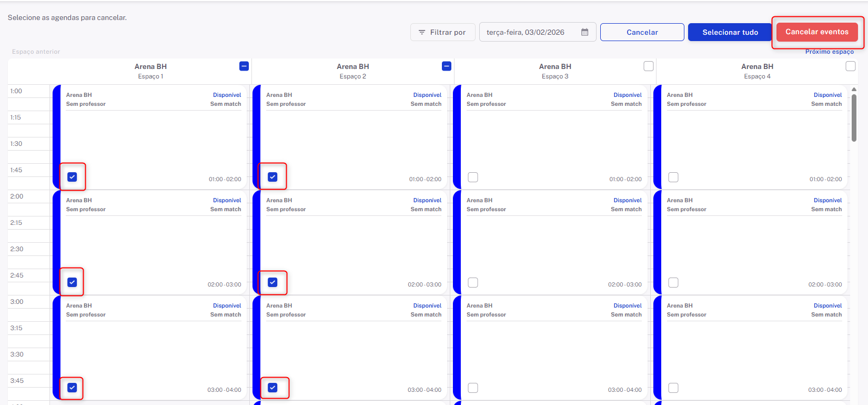Image resolution: width=868 pixels, height=405 pixels.
Task: Open the Espaço 4 01:00 Disponível event card
Action: (753, 137)
